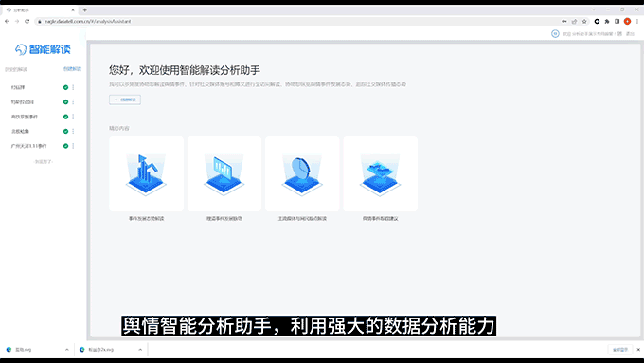Open the puzzle-piece extensions menu
This screenshot has width=644, height=363.
pyautogui.click(x=607, y=22)
